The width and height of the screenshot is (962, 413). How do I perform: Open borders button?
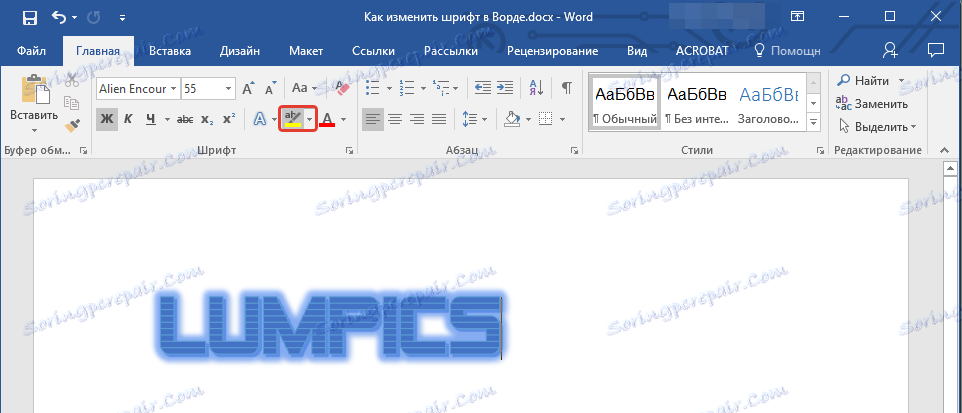(x=545, y=119)
